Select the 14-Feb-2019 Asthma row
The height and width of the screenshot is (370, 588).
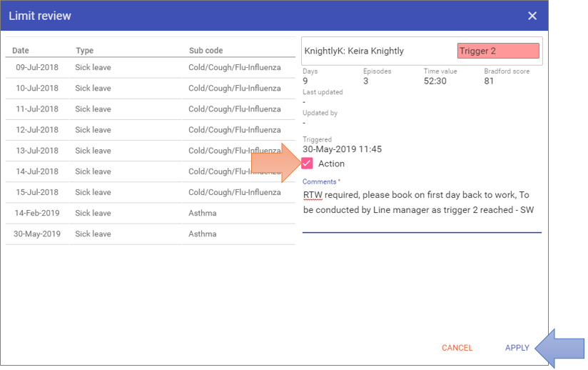[150, 213]
